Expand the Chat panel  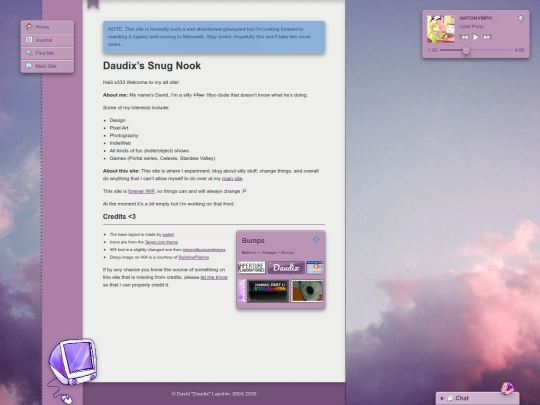tap(477, 398)
